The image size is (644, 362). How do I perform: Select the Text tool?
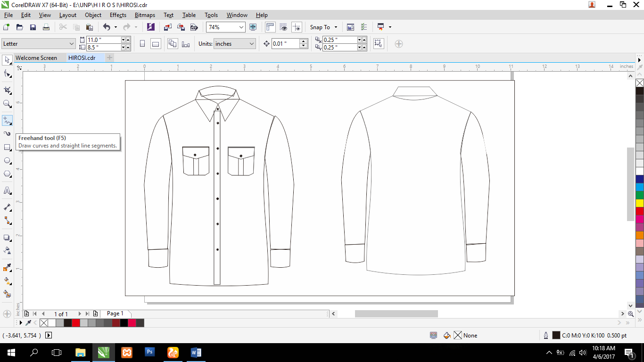7,189
